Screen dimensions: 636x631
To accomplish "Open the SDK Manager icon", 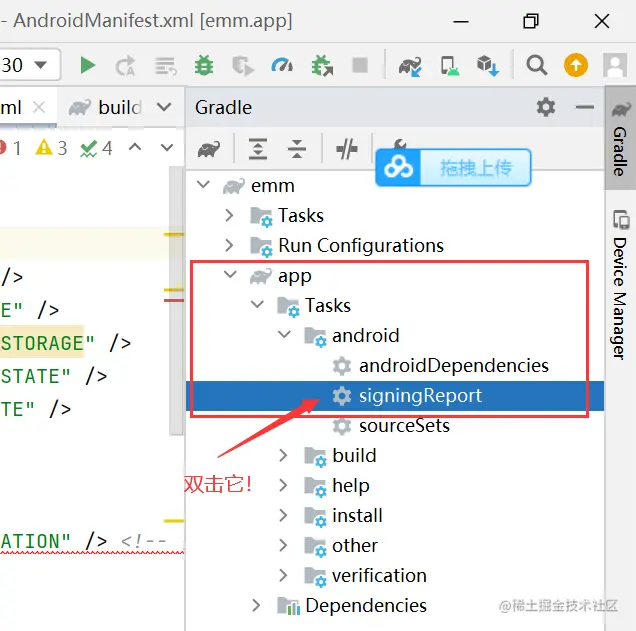I will coord(488,65).
